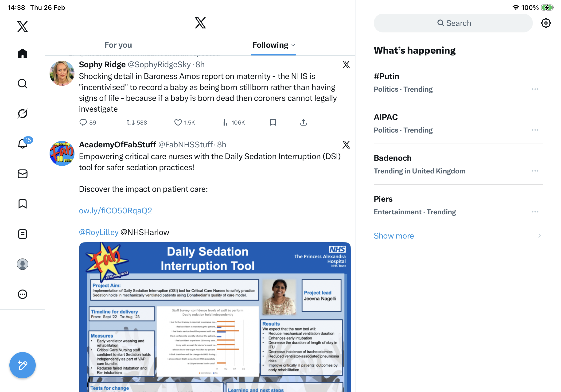Open more options for #Putin trend

(535, 89)
